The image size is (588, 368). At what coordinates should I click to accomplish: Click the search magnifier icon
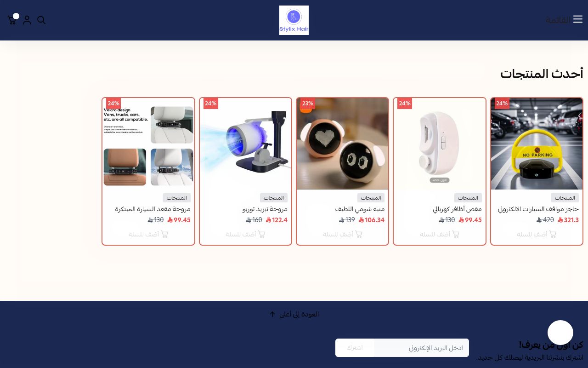[x=41, y=20]
